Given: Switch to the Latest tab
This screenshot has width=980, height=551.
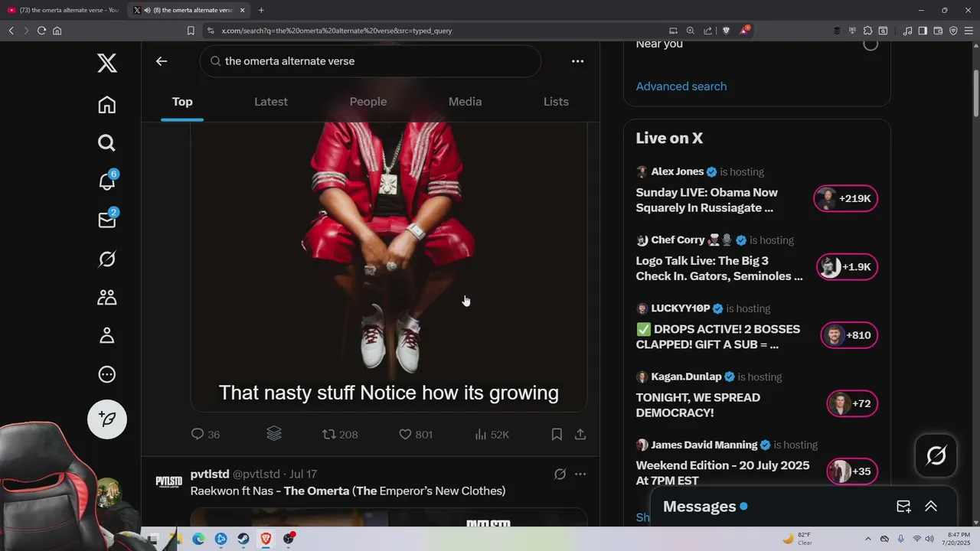Looking at the screenshot, I should pyautogui.click(x=271, y=102).
